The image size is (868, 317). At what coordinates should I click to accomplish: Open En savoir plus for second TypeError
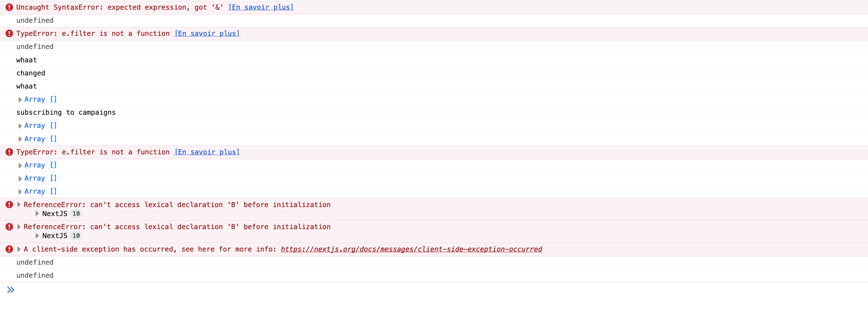point(207,152)
